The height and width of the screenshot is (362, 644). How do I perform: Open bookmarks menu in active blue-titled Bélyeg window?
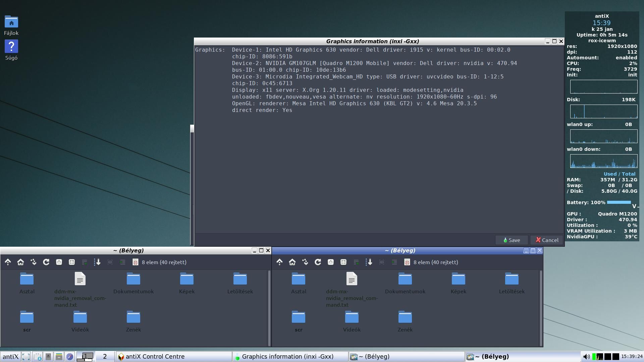click(305, 262)
